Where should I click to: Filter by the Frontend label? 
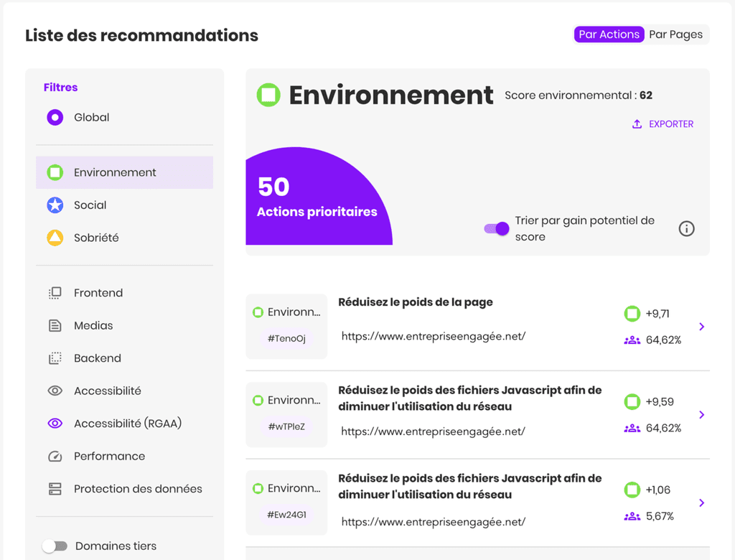point(98,293)
